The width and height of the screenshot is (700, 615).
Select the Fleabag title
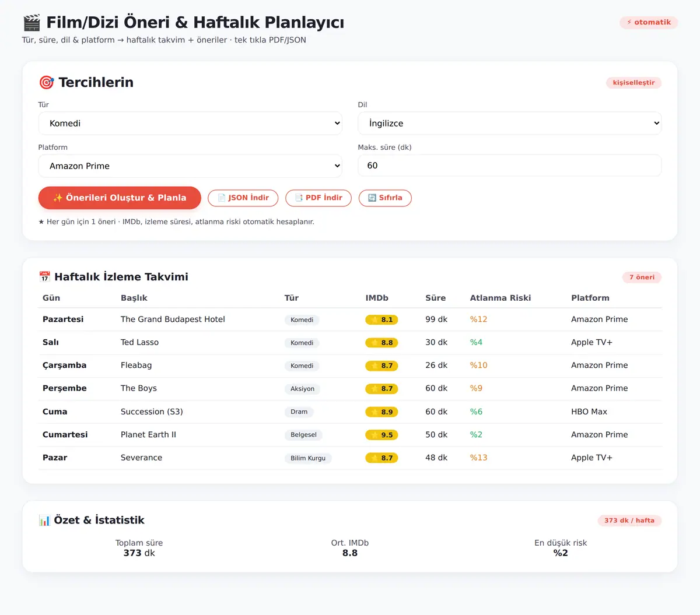point(136,366)
